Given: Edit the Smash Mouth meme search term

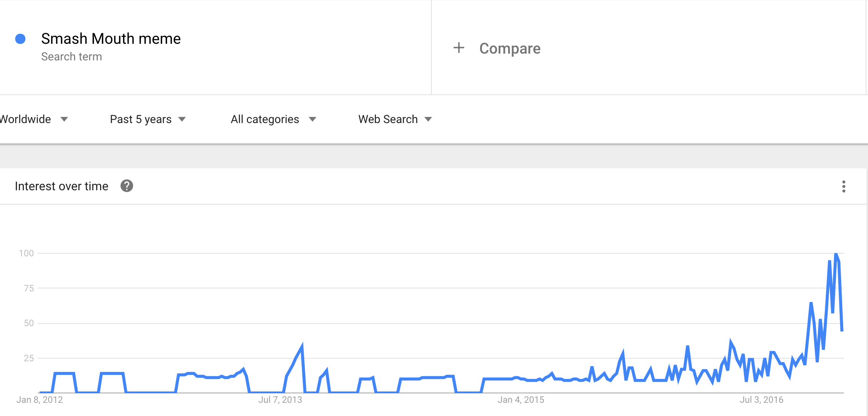Looking at the screenshot, I should click(x=111, y=39).
